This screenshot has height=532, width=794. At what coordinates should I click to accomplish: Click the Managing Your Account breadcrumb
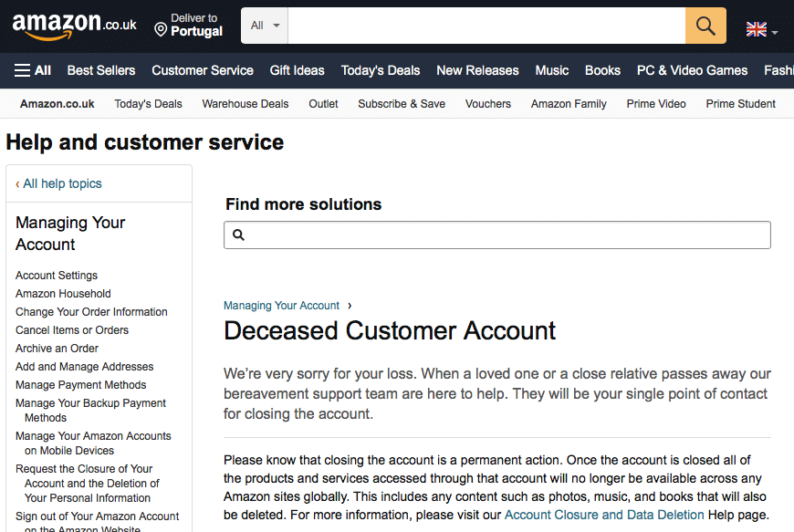(281, 306)
